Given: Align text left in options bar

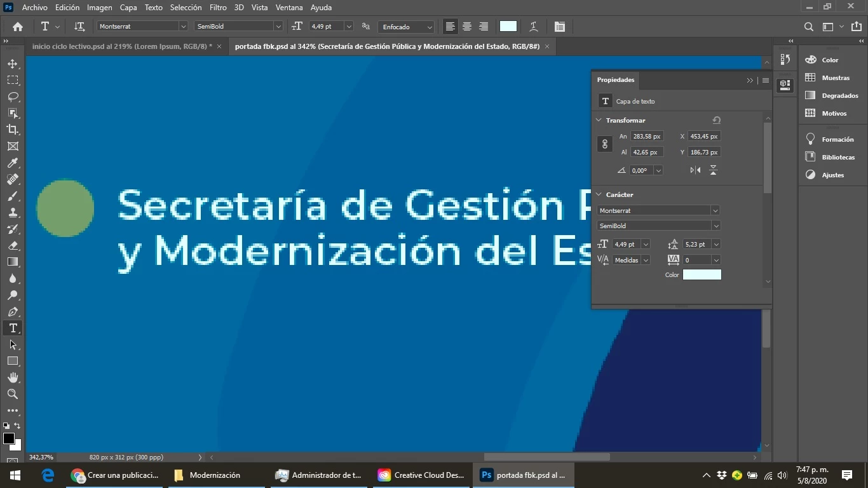Looking at the screenshot, I should (x=451, y=27).
